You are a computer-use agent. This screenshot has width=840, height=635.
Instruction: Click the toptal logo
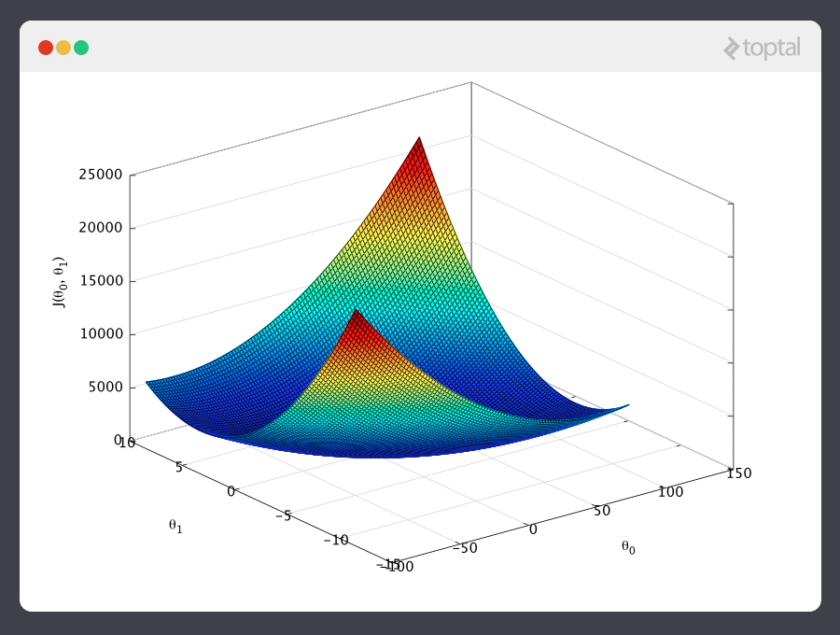pos(762,49)
